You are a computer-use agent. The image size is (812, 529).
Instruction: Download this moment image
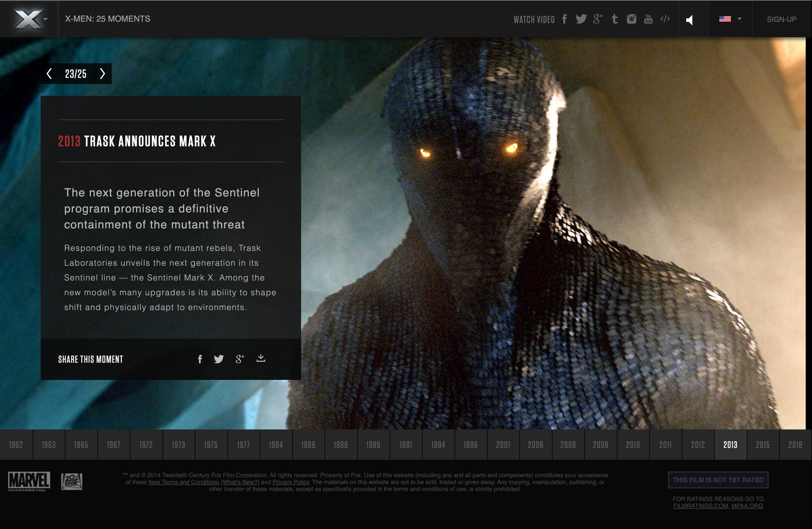261,358
